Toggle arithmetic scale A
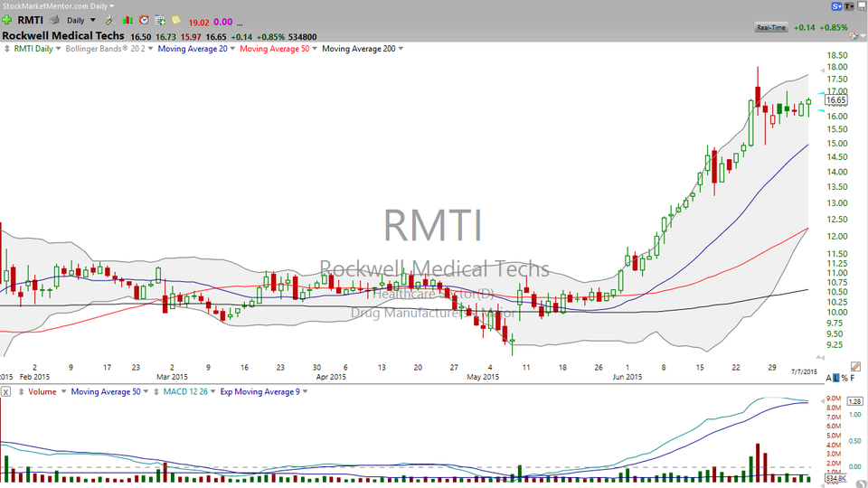Screen dimensions: 868x488 829,379
